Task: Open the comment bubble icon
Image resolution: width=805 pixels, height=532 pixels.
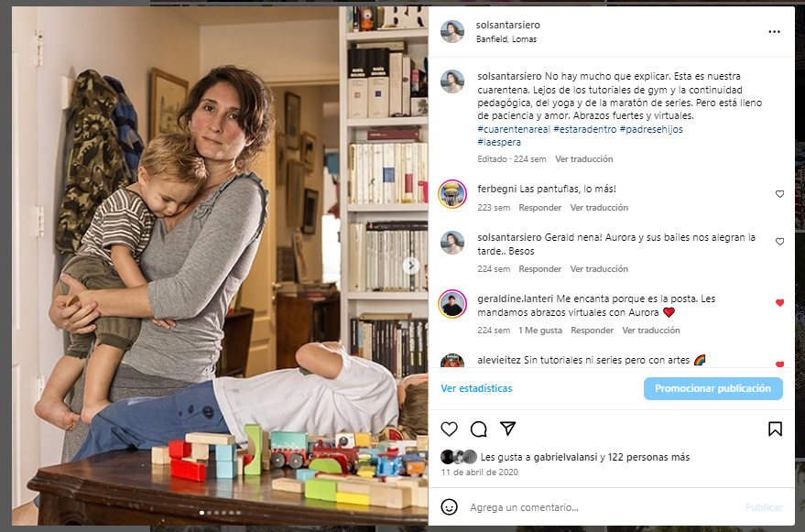Action: tap(478, 429)
